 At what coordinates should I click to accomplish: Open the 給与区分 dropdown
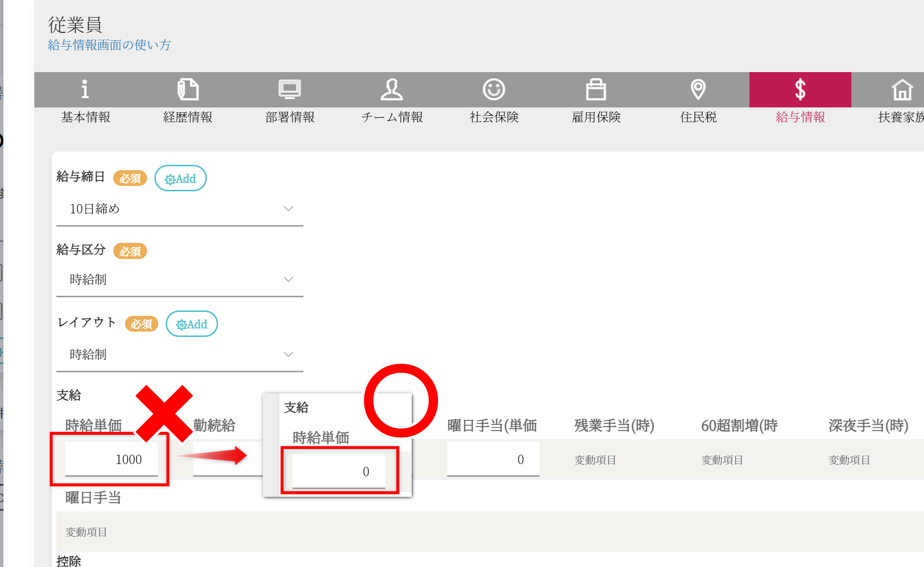(180, 280)
